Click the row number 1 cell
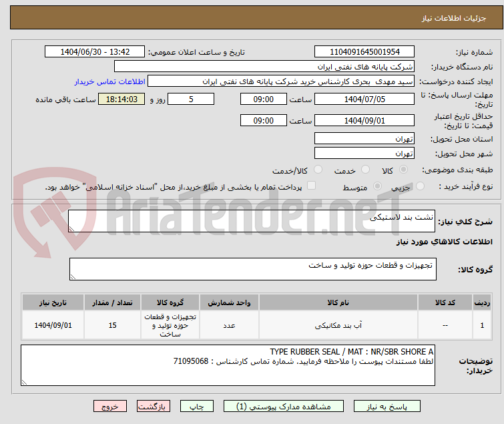Viewport: 504px width, 424px height. coord(482,325)
